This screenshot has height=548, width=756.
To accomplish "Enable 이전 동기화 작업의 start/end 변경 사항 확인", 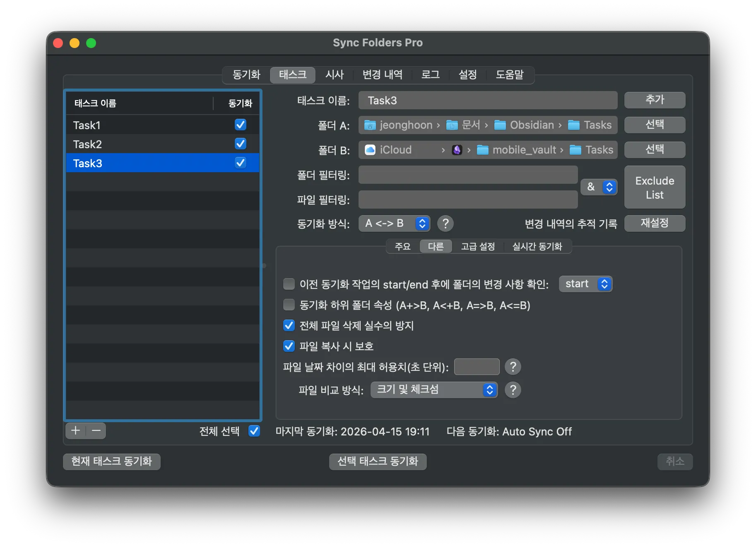I will point(289,284).
